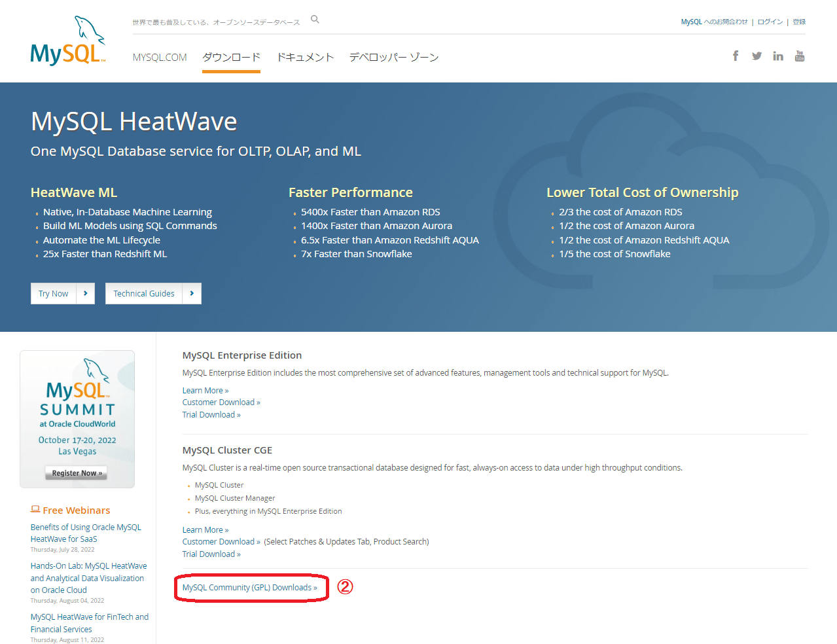Click Customer Download under MySQL Cluster CGE
The width and height of the screenshot is (837, 644).
tap(221, 542)
